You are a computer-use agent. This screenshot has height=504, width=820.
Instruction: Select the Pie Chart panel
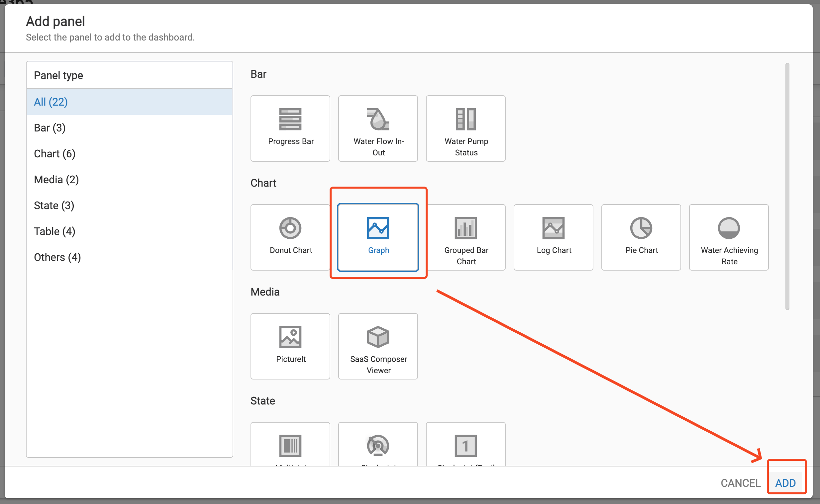pos(641,237)
